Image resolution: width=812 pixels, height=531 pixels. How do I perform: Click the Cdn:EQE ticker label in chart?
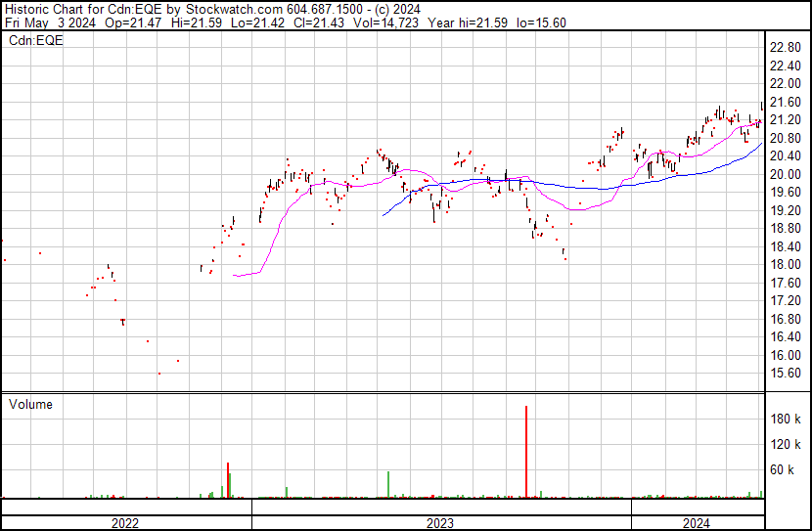pos(36,40)
